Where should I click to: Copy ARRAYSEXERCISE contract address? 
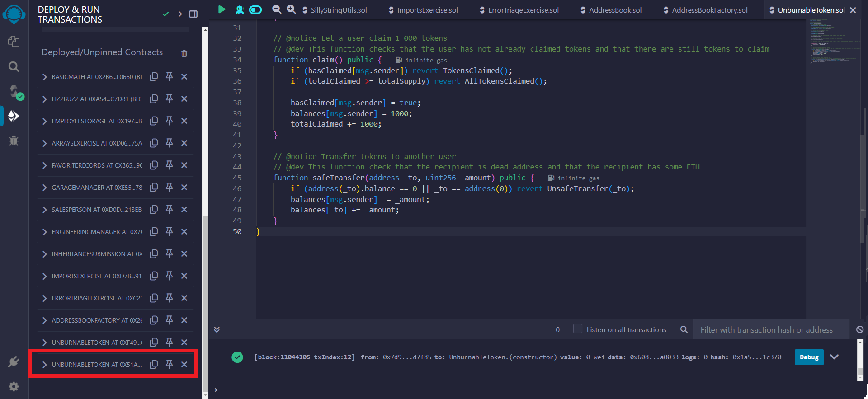(x=154, y=143)
